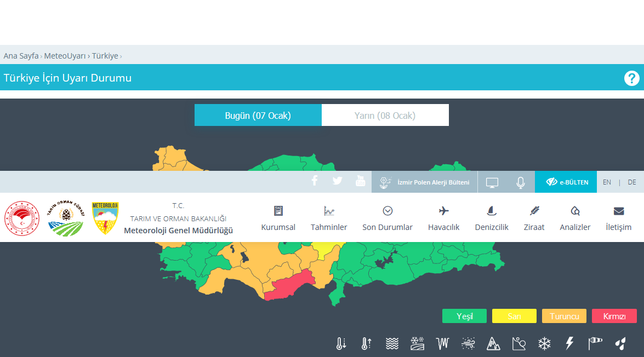Viewport: 644px width, 357px height.
Task: Select the icing (icicles) warning icon
Action: click(x=442, y=343)
